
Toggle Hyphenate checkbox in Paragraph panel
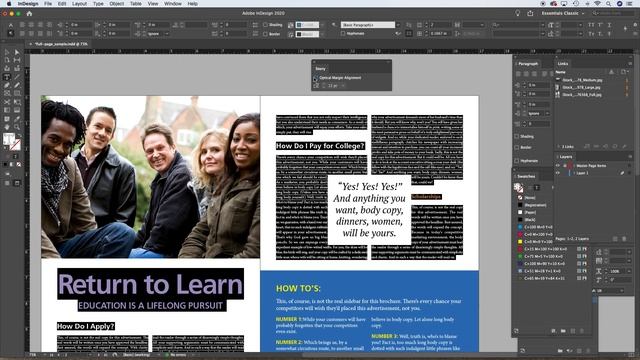click(517, 161)
